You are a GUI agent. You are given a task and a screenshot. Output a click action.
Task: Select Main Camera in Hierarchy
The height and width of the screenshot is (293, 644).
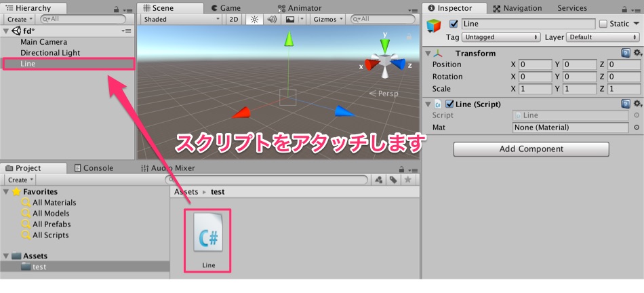(x=43, y=42)
